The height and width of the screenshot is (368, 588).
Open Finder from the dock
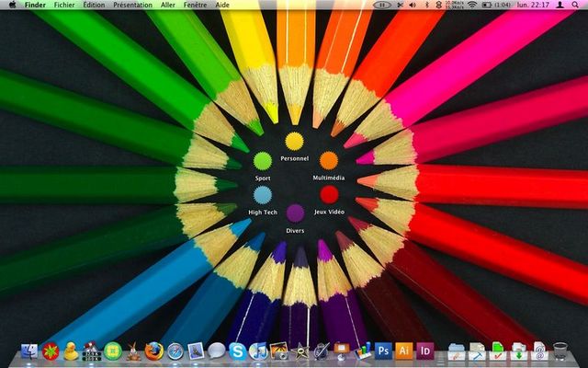(x=29, y=351)
